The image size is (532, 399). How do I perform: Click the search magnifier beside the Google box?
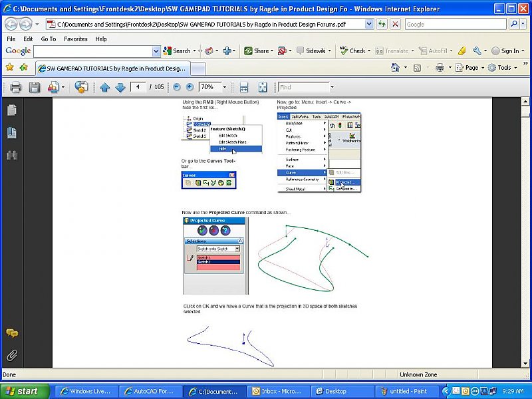coord(514,24)
